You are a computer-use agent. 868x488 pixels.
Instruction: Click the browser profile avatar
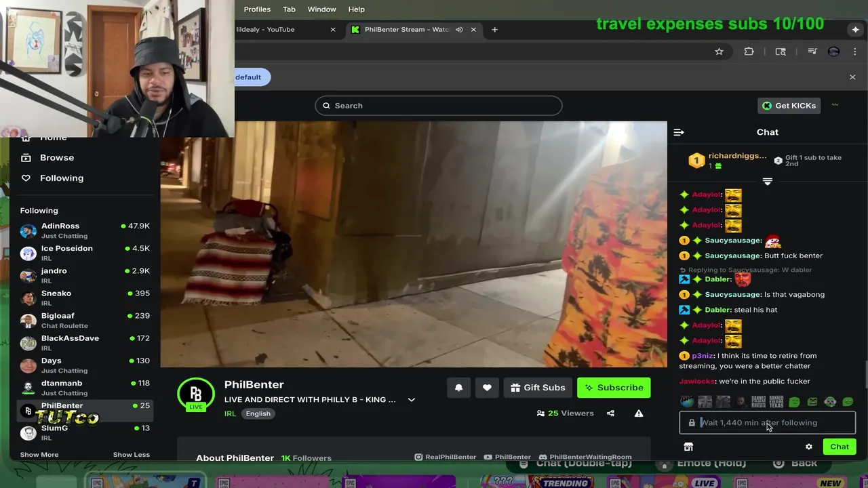834,52
